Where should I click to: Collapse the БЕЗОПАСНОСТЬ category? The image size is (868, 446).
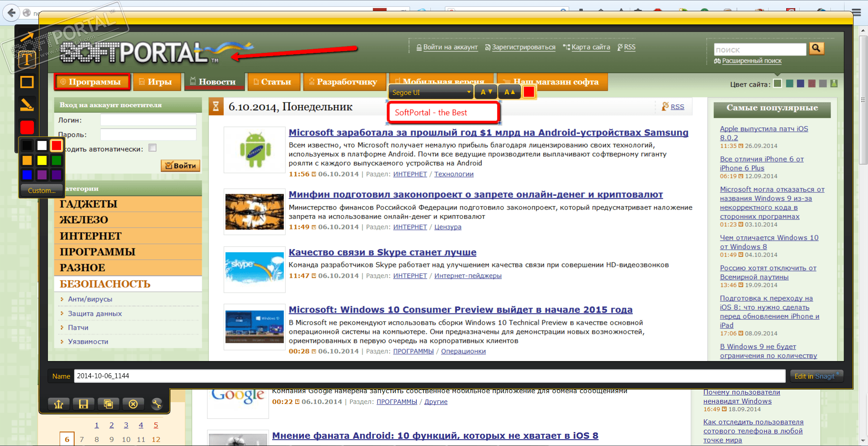pyautogui.click(x=128, y=284)
